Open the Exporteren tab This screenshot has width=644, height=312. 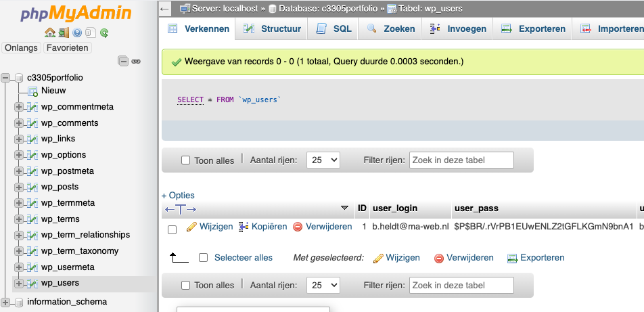point(532,29)
